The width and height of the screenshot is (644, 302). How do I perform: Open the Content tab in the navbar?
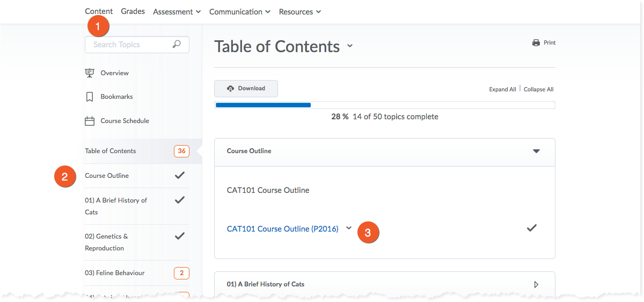pyautogui.click(x=99, y=11)
